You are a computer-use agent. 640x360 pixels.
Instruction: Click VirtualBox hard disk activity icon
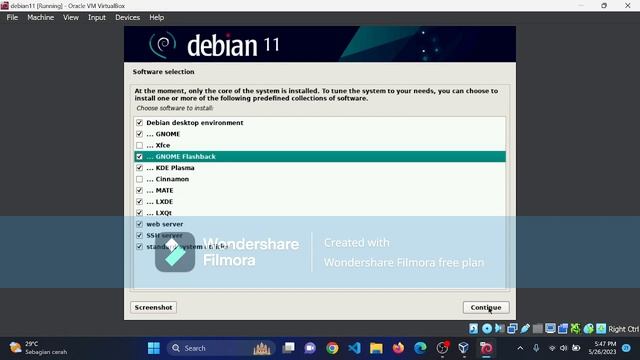coord(473,329)
